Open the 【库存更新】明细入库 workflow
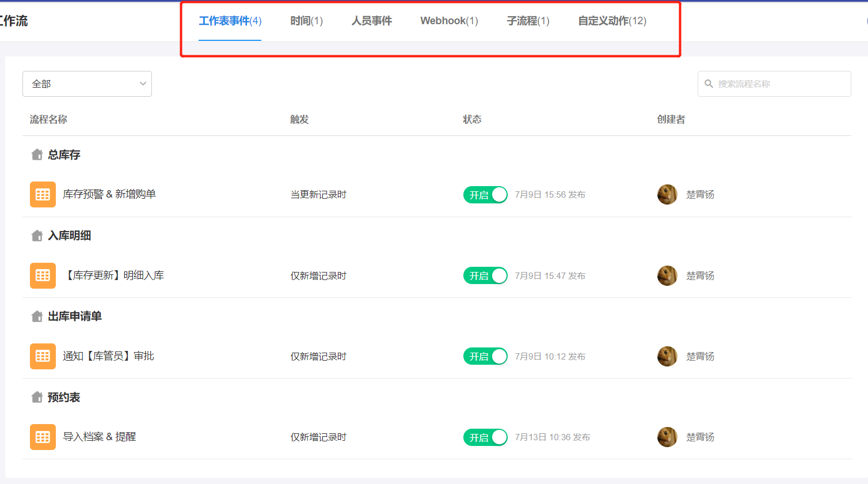The width and height of the screenshot is (868, 484). pyautogui.click(x=113, y=275)
